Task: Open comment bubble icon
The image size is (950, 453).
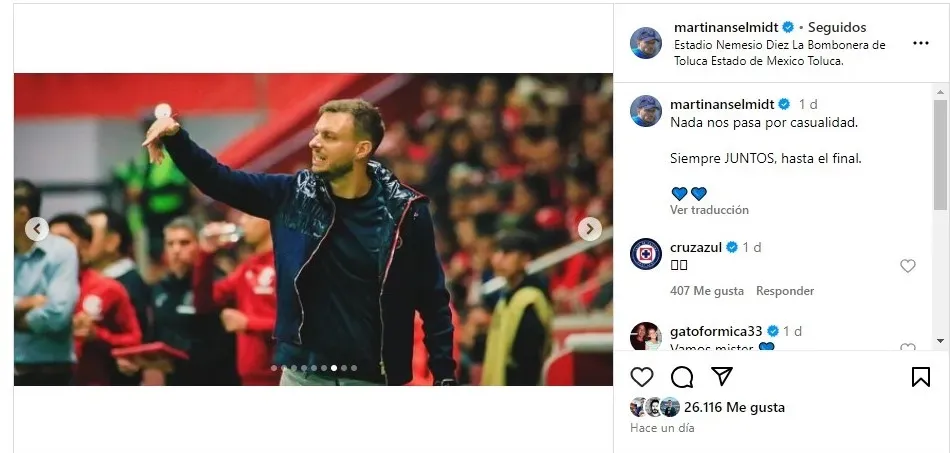Action: 682,377
